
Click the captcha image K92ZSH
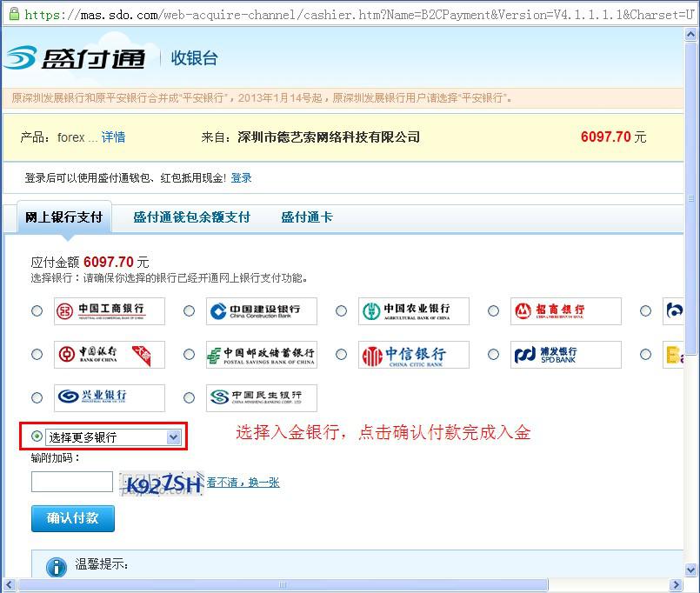162,483
